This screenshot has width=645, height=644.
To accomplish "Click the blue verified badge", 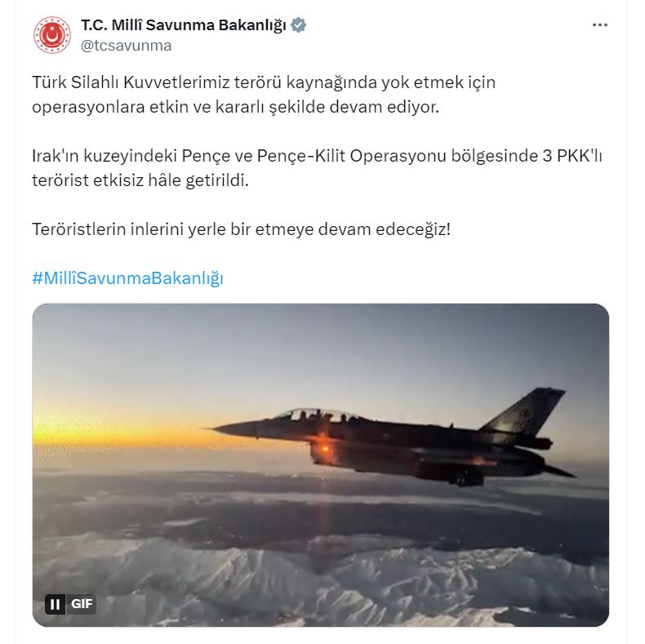I will (298, 25).
